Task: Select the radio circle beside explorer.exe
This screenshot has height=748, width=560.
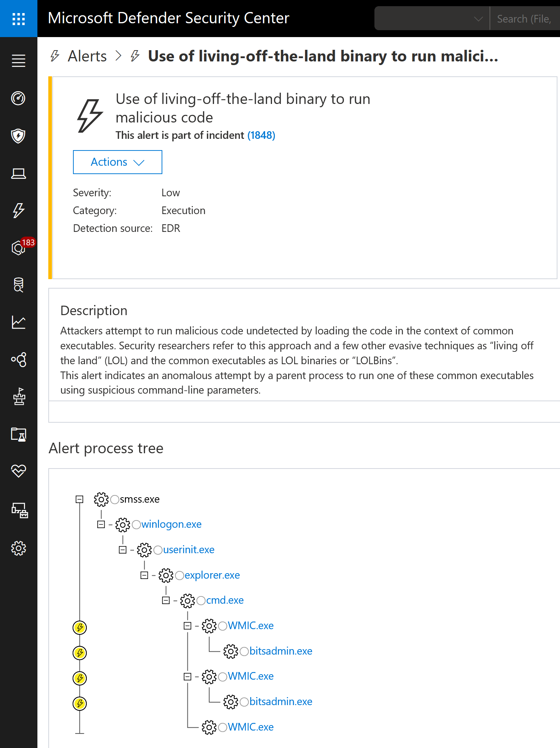Action: [x=179, y=575]
